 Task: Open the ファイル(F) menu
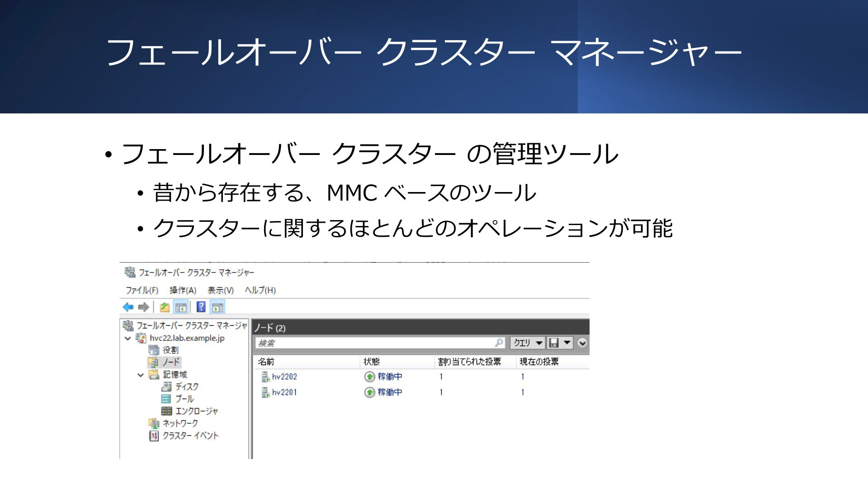click(142, 290)
